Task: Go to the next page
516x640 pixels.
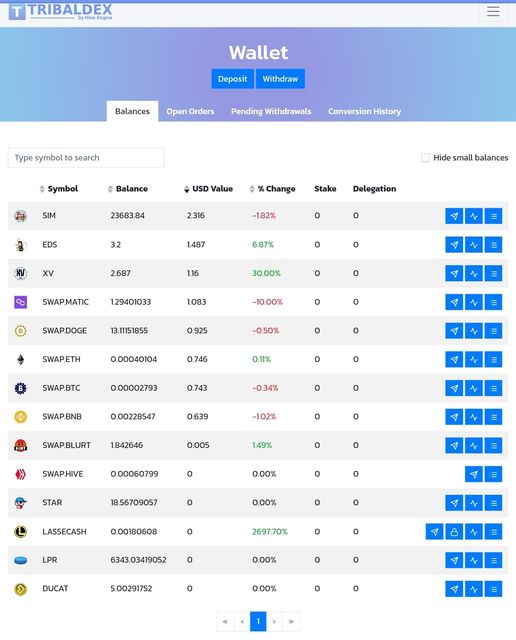Action: coord(274,621)
